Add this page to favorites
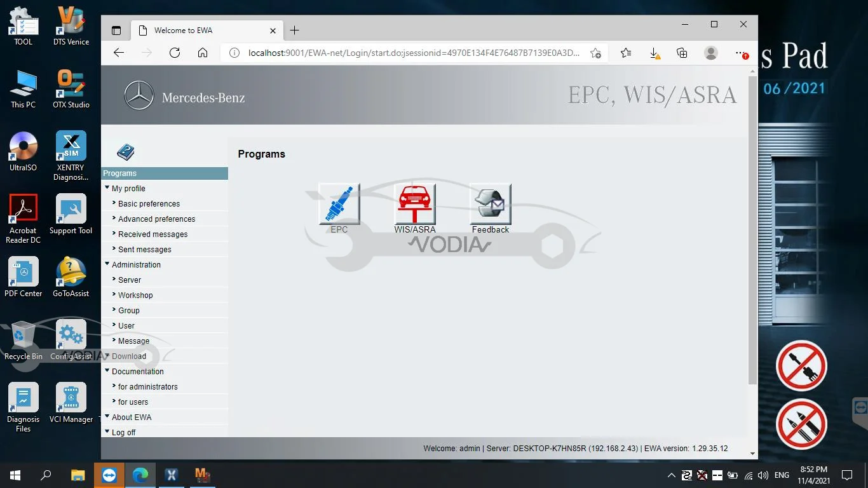Viewport: 868px width, 488px height. 595,53
